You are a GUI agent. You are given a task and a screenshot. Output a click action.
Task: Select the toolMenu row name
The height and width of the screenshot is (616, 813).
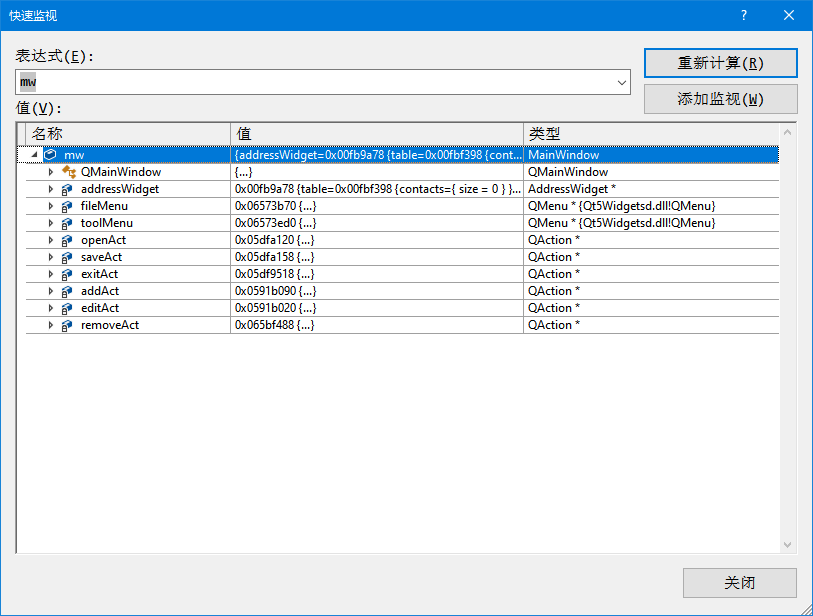click(x=107, y=223)
